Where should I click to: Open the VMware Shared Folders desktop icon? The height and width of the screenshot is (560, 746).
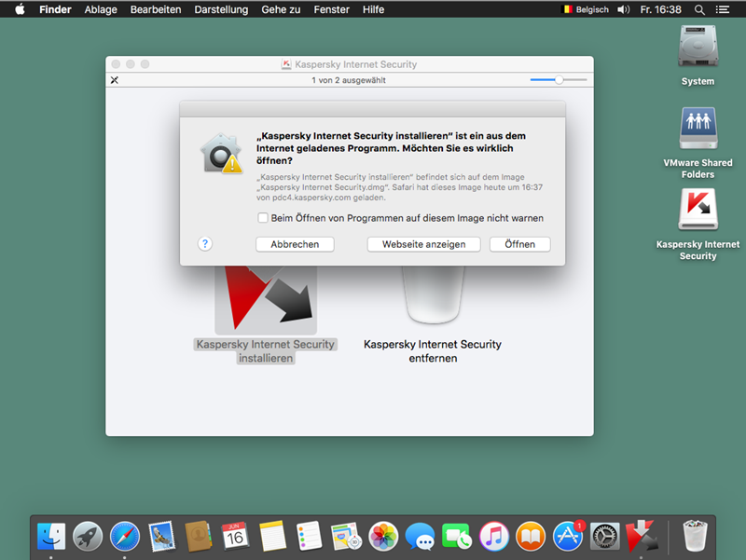(x=698, y=129)
